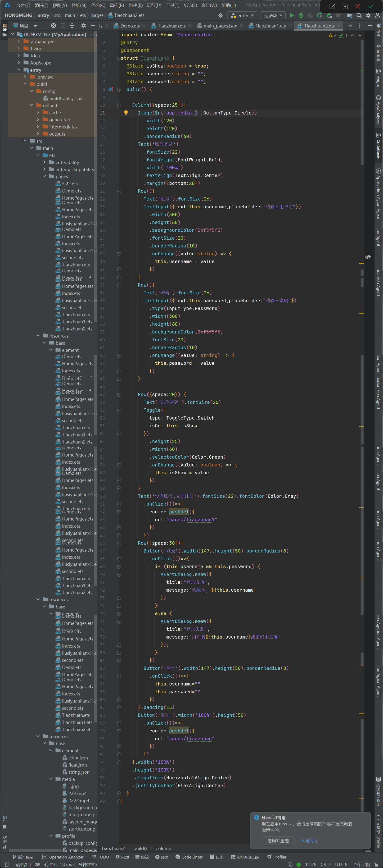The height and width of the screenshot is (868, 383).
Task: Click UTF-8 encoding in status bar
Action: [x=341, y=864]
